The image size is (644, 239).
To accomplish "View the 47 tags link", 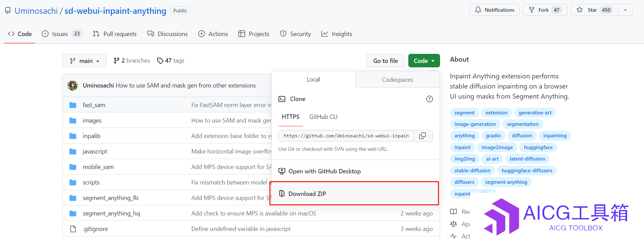I will [x=171, y=61].
